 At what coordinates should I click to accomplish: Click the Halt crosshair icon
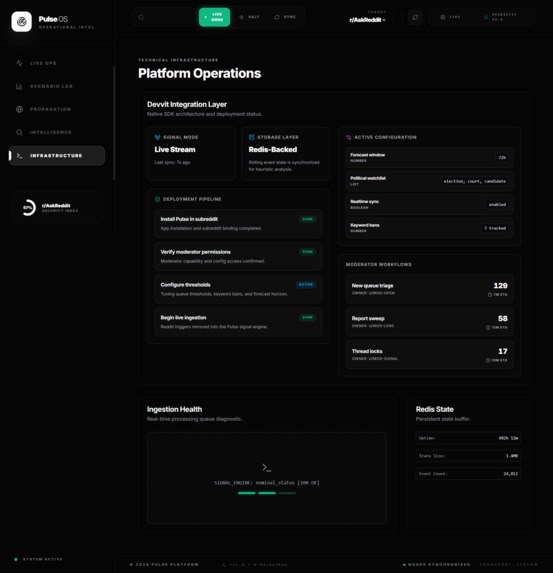click(241, 17)
